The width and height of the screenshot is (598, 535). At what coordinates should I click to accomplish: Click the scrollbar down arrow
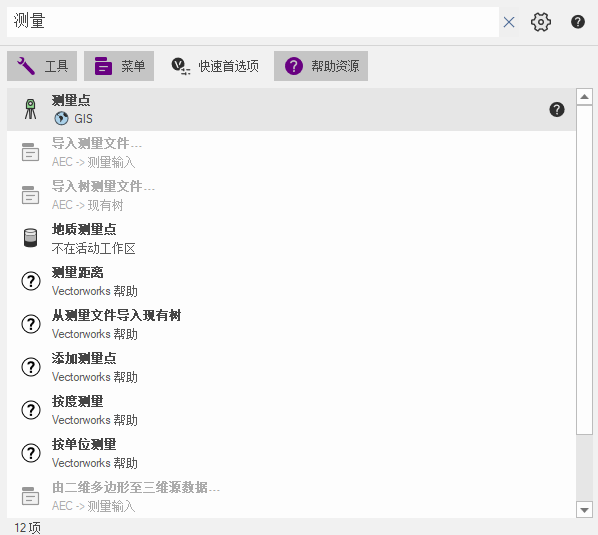pyautogui.click(x=584, y=510)
